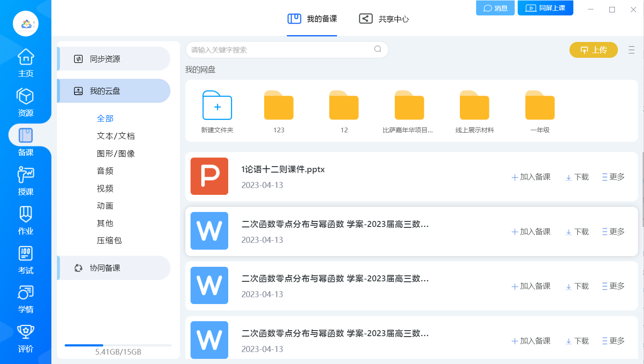This screenshot has height=364, width=644.
Task: Toggle the list view menu icon
Action: click(631, 50)
